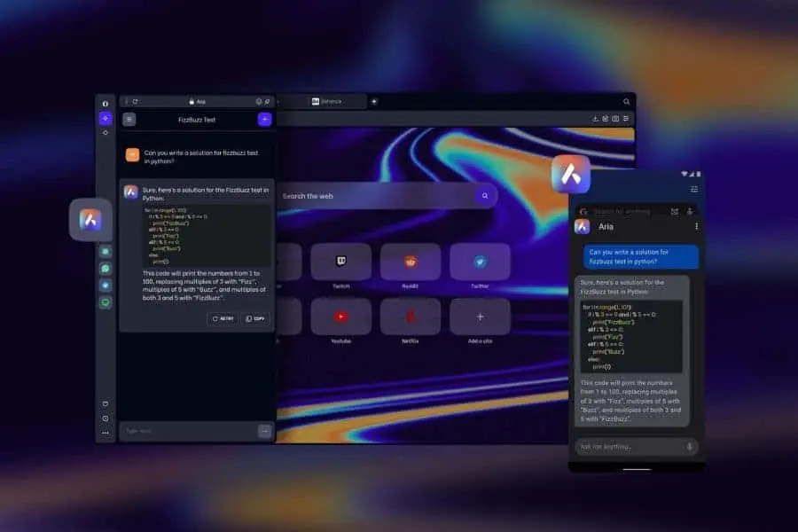The image size is (798, 532).
Task: Copy the FizzBuzz answer
Action: pyautogui.click(x=255, y=318)
